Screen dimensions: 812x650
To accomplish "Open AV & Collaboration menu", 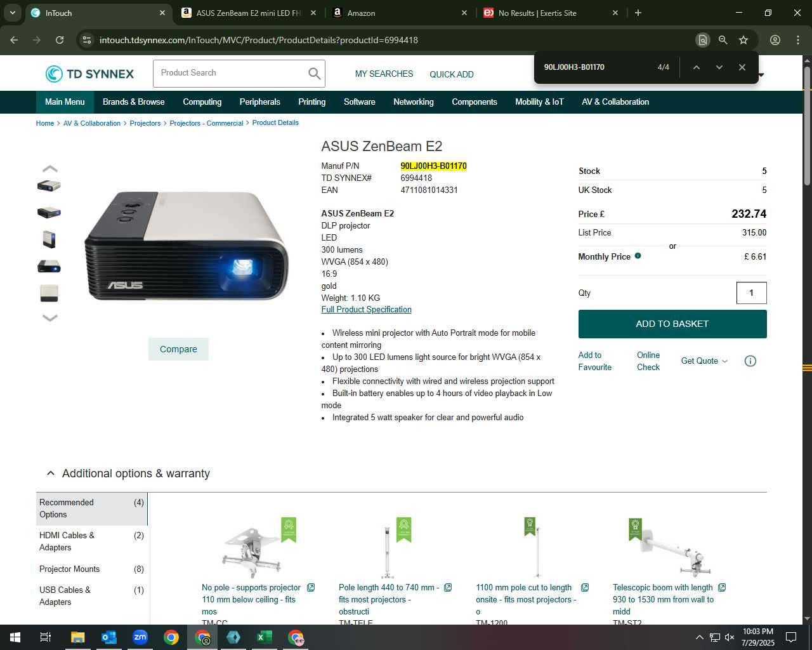I will click(x=615, y=102).
